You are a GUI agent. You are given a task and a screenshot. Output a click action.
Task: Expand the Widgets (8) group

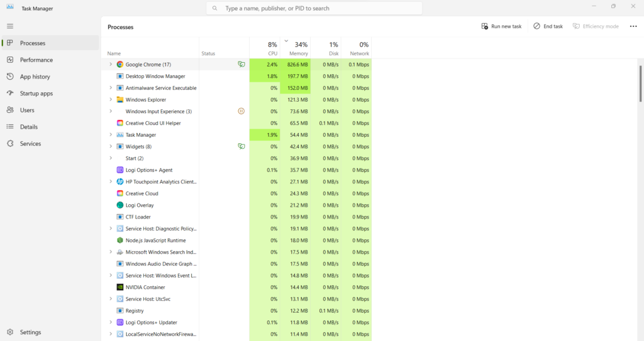pyautogui.click(x=111, y=146)
